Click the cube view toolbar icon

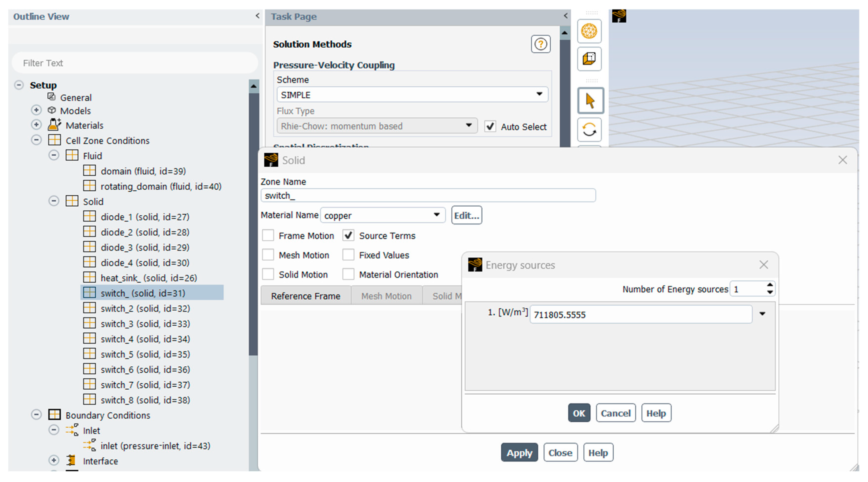click(x=589, y=59)
